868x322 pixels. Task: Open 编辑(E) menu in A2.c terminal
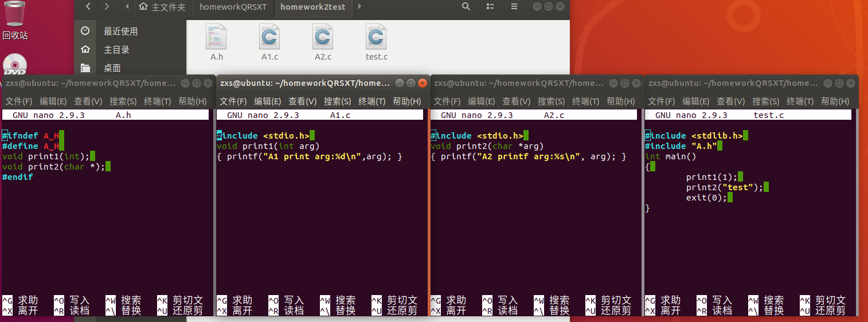point(482,101)
